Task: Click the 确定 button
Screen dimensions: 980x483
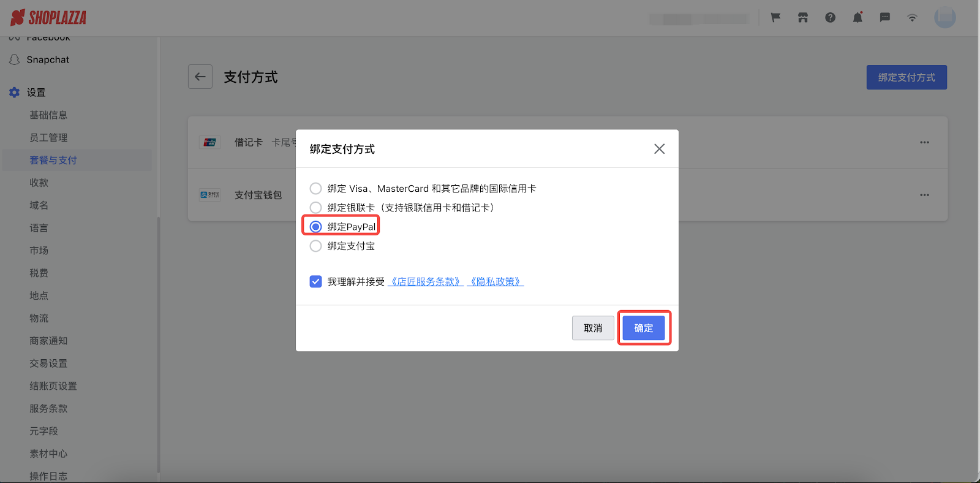Action: (644, 328)
